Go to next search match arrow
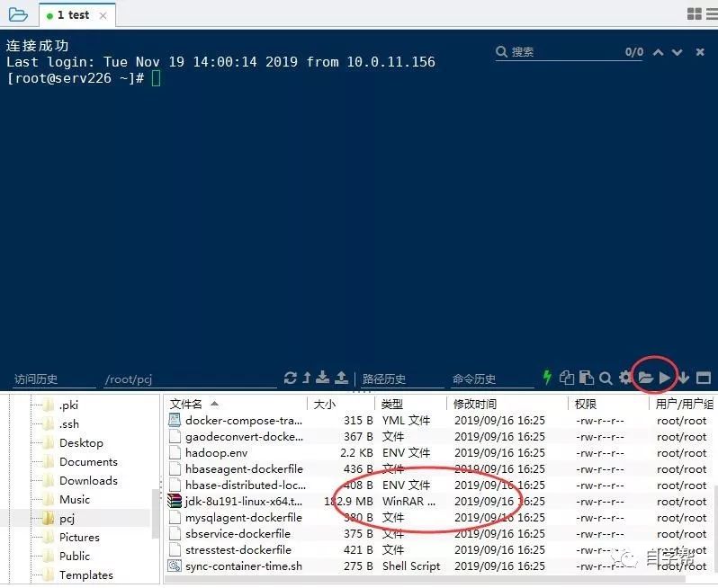 (678, 52)
